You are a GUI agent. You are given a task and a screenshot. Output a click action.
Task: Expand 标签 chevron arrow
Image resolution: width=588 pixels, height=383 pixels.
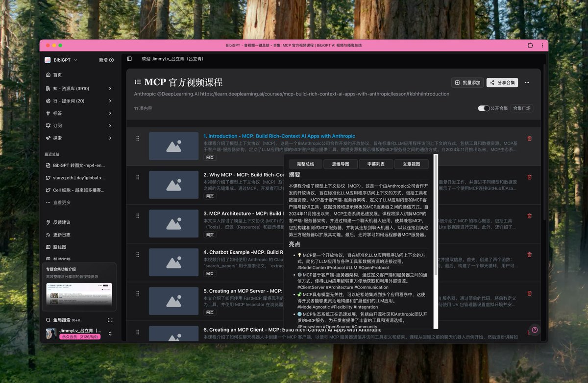point(110,113)
